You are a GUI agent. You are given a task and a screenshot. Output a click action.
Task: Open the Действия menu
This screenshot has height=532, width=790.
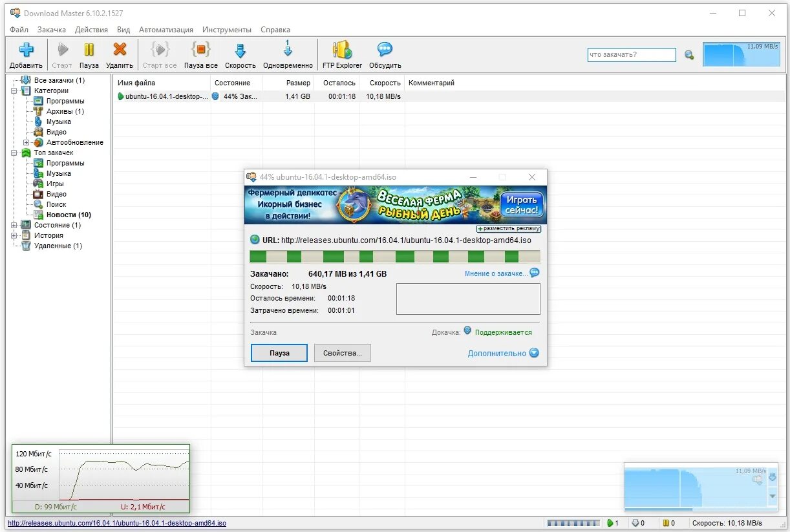point(91,30)
